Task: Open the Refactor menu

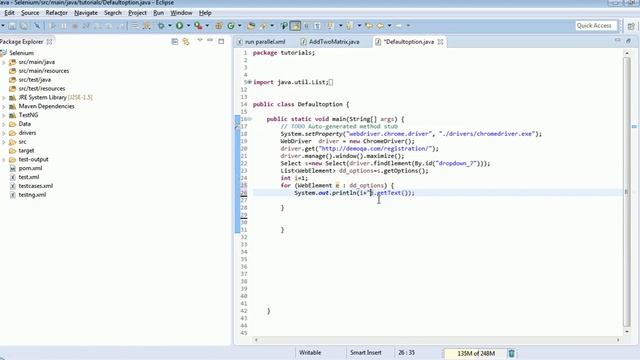Action: (x=56, y=13)
